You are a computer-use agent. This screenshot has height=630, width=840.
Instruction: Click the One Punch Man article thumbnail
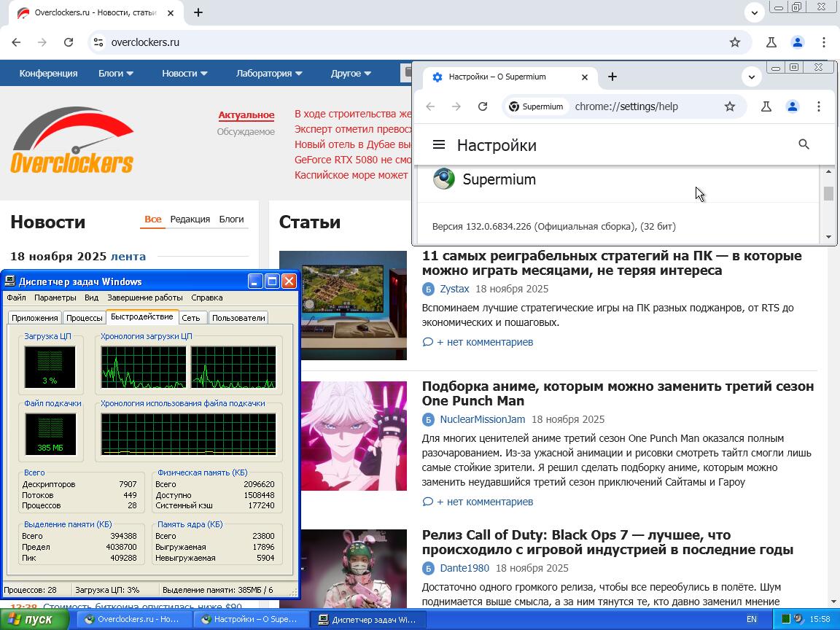point(354,435)
